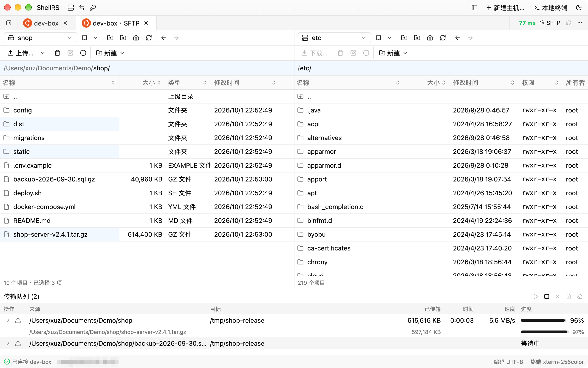Open the more options ellipsis menu

580,23
